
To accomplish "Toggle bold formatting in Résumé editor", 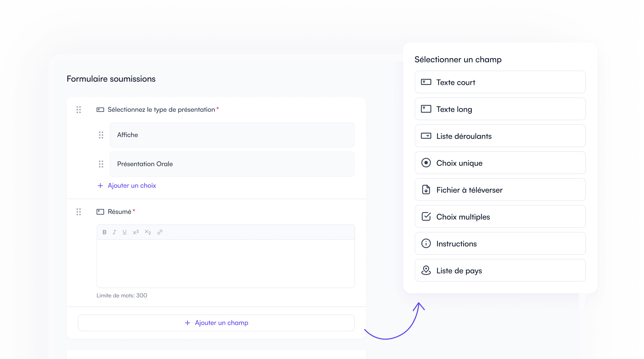I will point(104,232).
